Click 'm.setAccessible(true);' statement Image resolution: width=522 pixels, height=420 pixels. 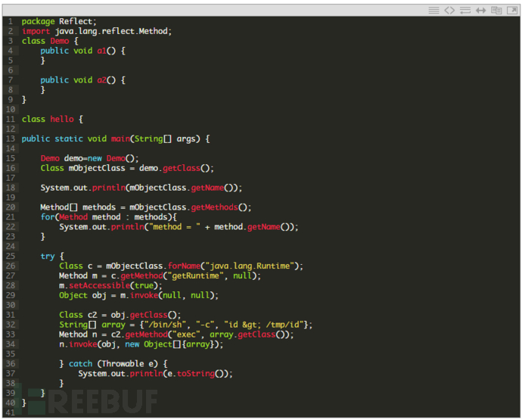point(111,285)
